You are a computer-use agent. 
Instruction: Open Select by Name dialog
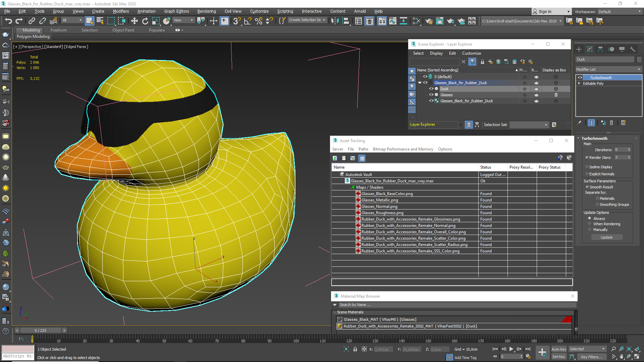point(100,21)
